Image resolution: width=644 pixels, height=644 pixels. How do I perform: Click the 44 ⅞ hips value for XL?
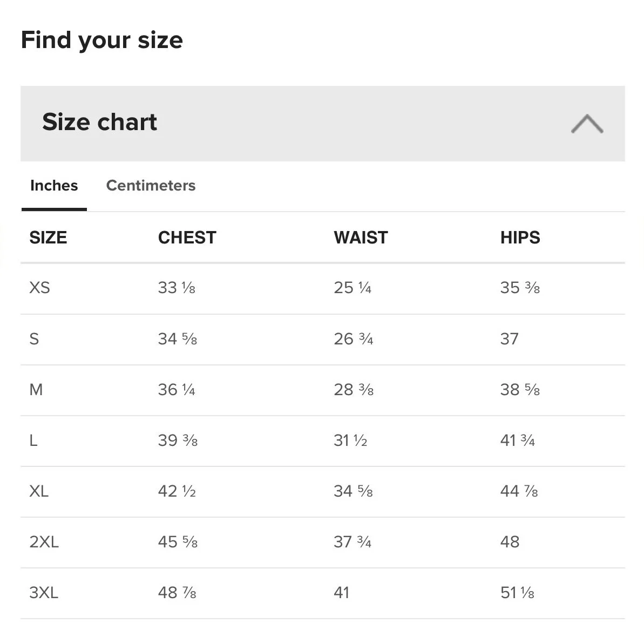[519, 491]
